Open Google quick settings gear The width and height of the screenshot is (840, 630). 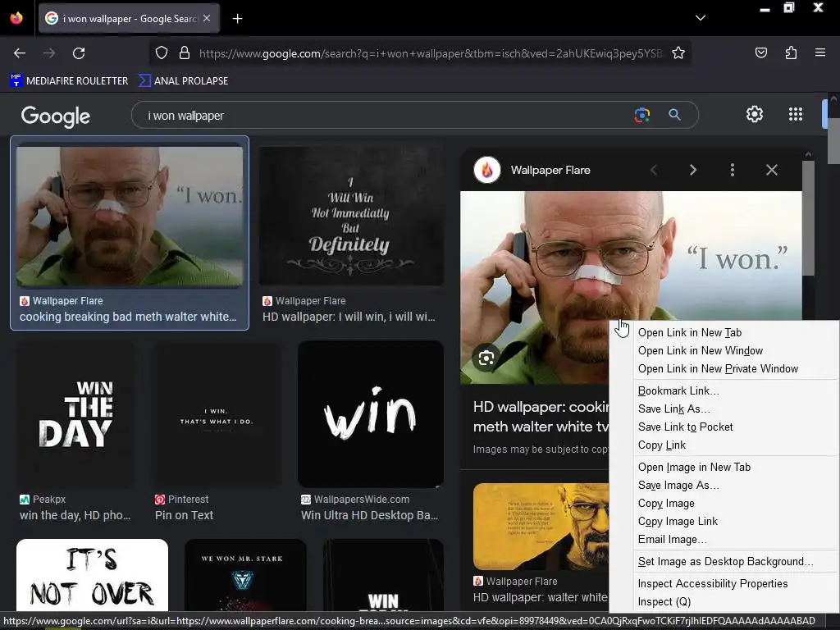point(755,114)
